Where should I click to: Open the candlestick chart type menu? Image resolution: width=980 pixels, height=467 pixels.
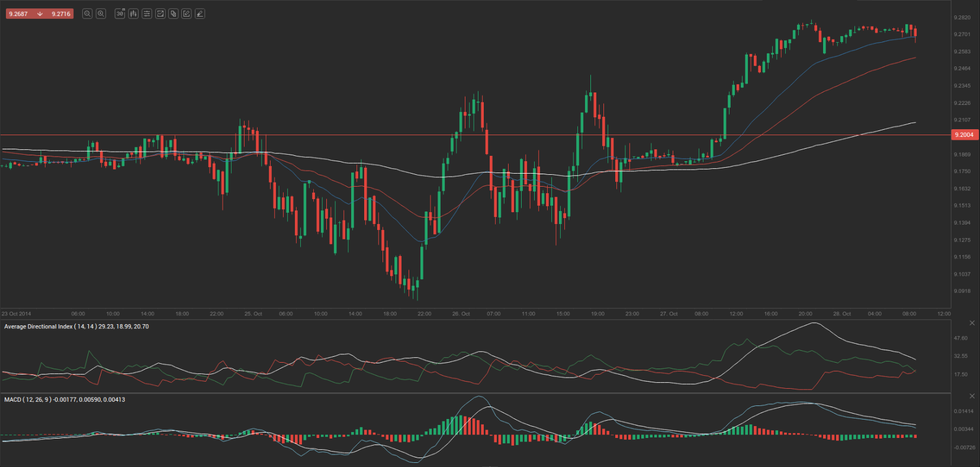coord(133,14)
